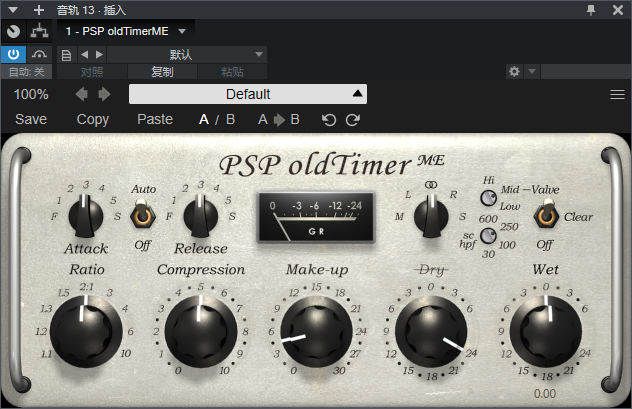632x409 pixels.
Task: Close the plugin window with X
Action: [617, 10]
